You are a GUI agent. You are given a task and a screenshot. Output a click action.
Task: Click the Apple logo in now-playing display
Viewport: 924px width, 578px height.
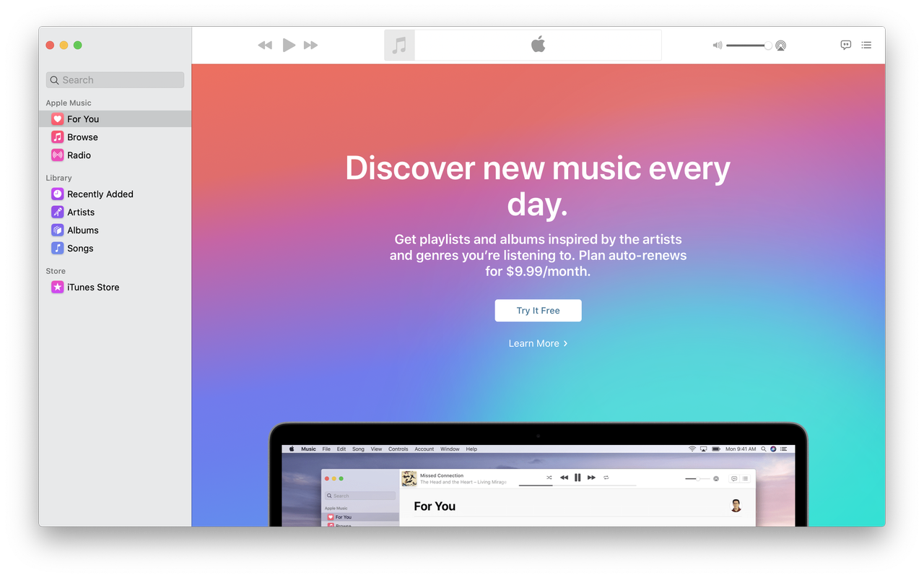pyautogui.click(x=538, y=45)
